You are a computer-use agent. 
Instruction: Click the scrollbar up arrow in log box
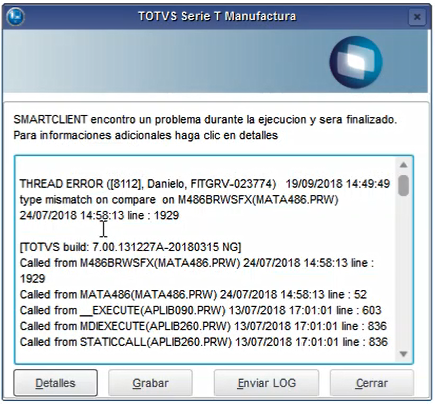[403, 165]
